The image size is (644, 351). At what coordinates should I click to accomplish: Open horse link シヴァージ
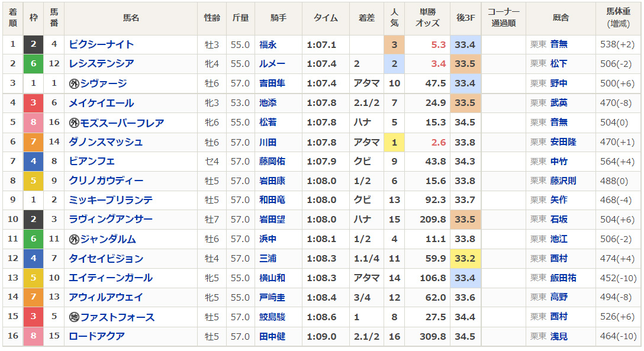[x=104, y=83]
